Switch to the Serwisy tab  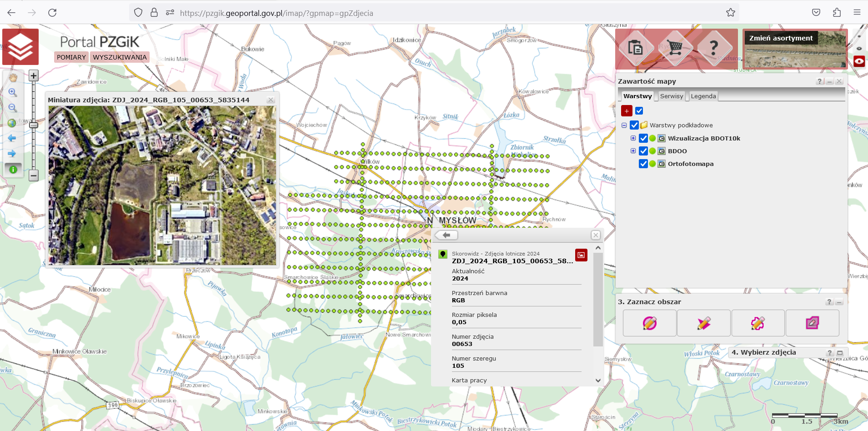click(671, 96)
